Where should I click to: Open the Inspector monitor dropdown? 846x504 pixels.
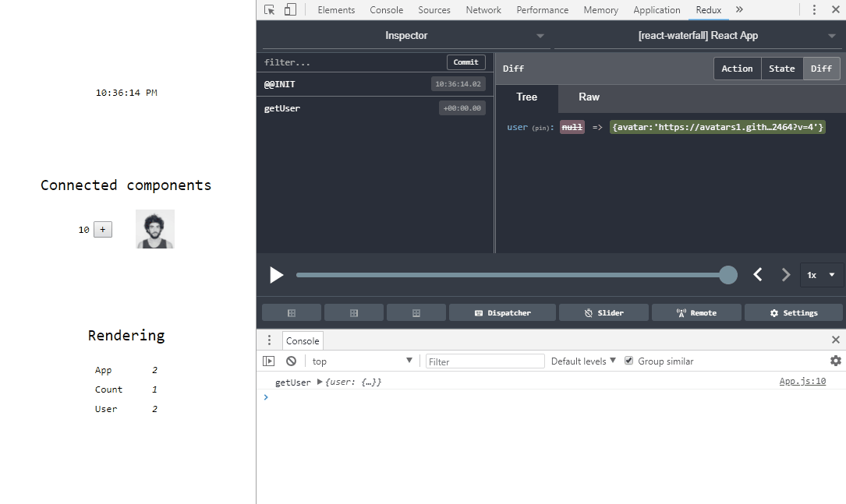pos(406,36)
